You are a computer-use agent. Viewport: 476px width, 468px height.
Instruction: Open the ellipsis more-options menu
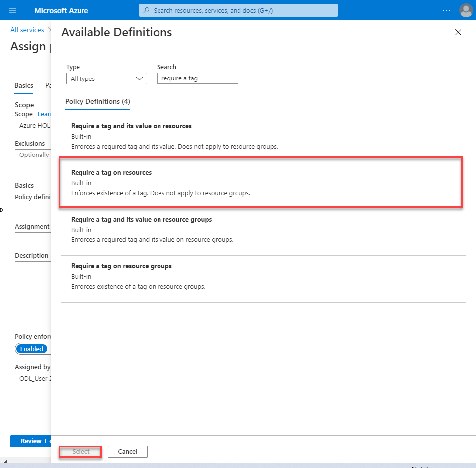pos(446,10)
